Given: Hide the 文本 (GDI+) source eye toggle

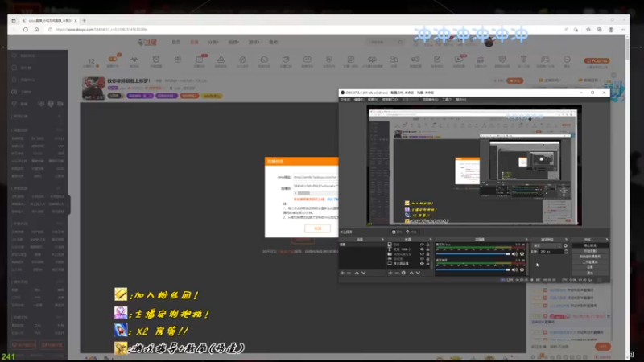Looking at the screenshot, I should click(x=422, y=249).
